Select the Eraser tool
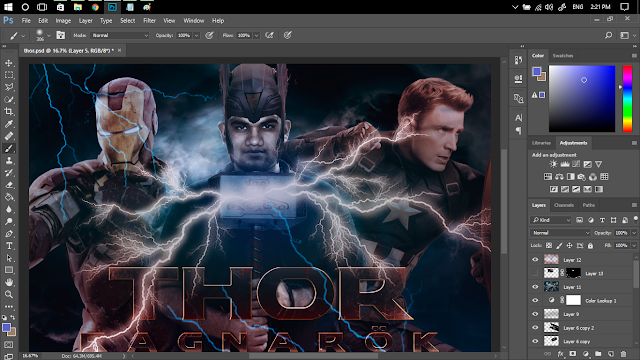 [9, 185]
